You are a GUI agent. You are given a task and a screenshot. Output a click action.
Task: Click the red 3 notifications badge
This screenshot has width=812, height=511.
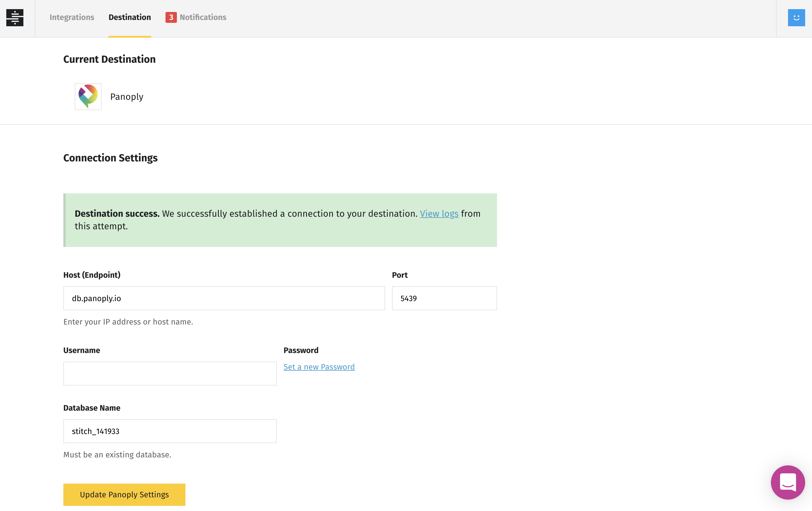(x=171, y=17)
